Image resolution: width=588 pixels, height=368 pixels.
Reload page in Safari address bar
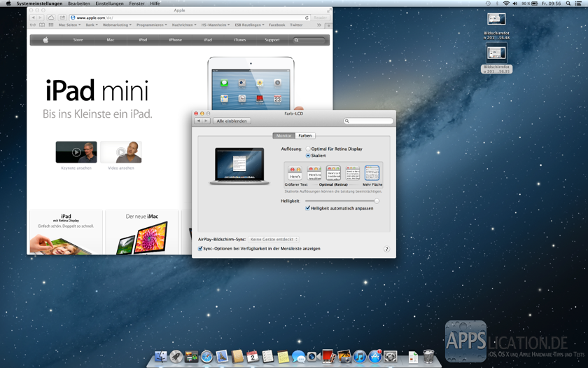(307, 18)
